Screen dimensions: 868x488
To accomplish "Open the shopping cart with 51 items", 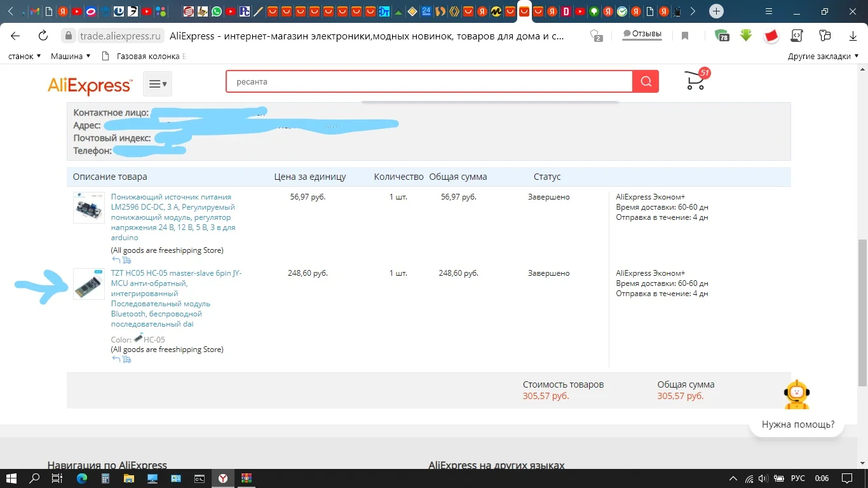I will click(x=696, y=79).
